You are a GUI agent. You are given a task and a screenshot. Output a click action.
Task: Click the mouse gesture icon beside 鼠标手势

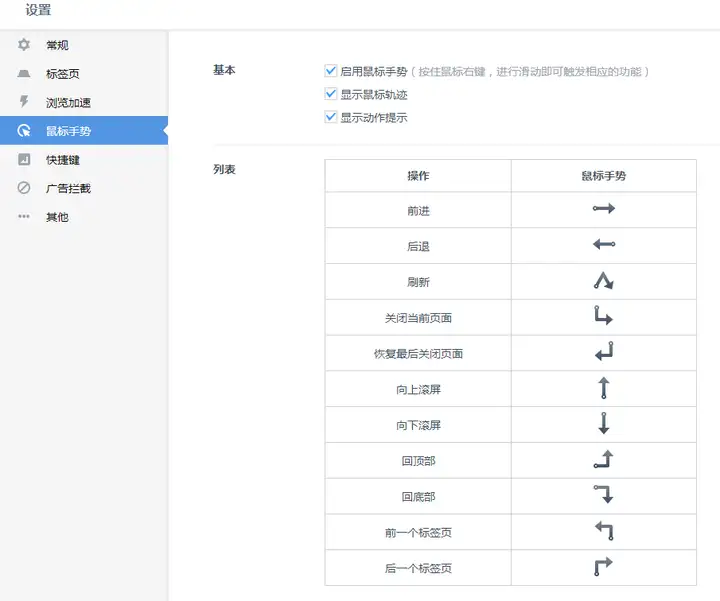point(24,131)
